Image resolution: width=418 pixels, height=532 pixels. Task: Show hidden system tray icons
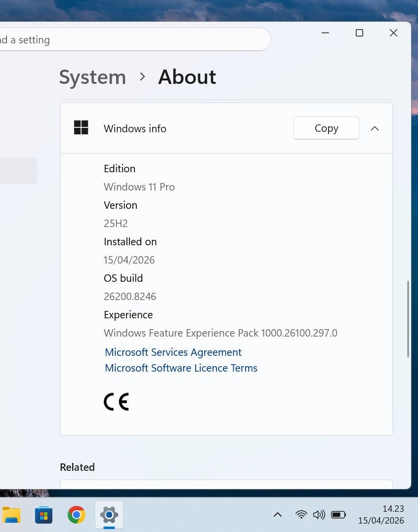tap(278, 515)
